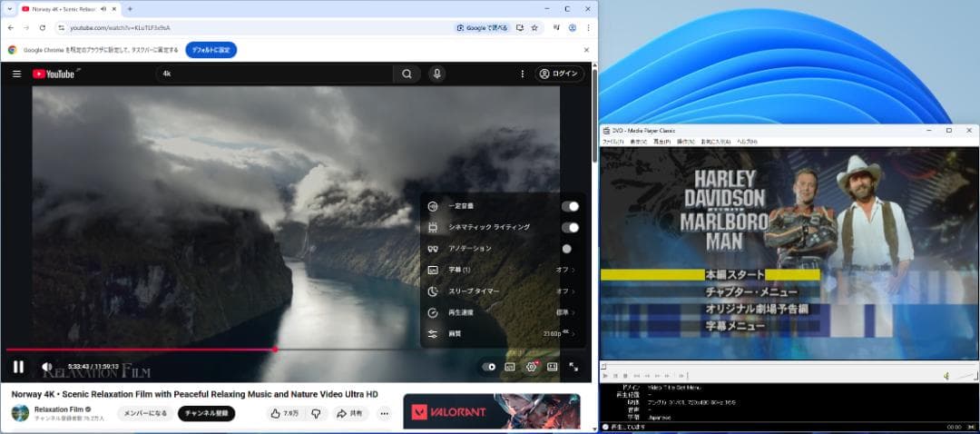
Task: Click the ログイン sign-in button
Action: tap(559, 74)
